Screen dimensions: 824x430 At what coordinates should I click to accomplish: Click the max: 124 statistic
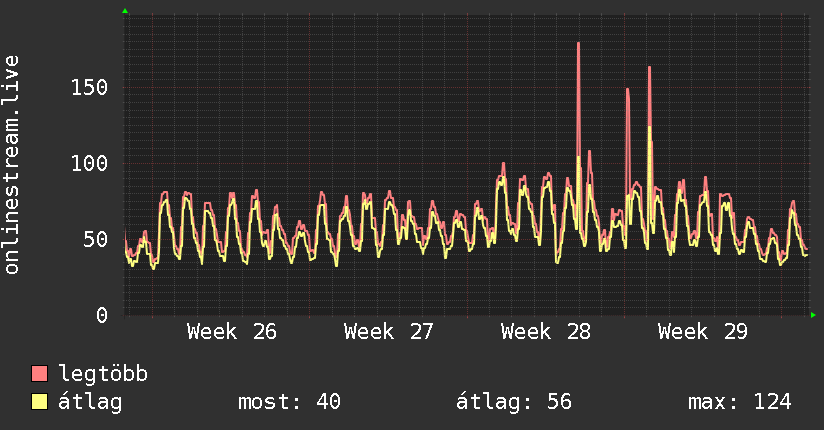[739, 402]
